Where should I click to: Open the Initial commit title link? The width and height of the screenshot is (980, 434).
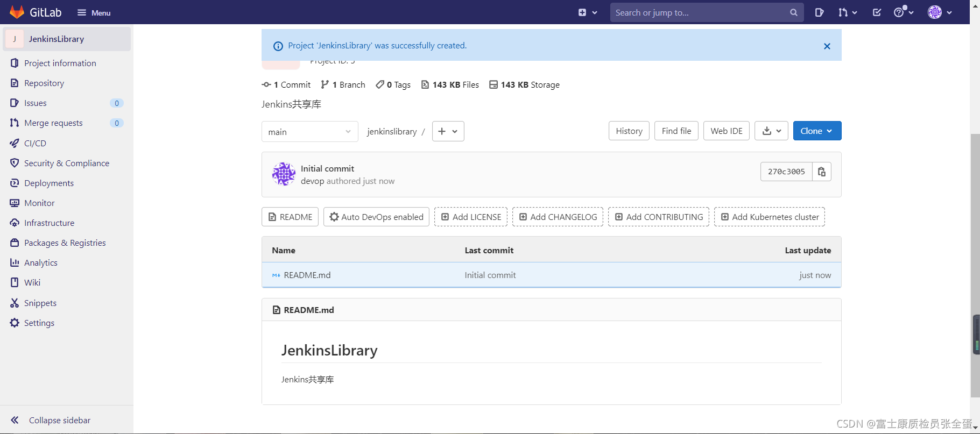point(327,168)
